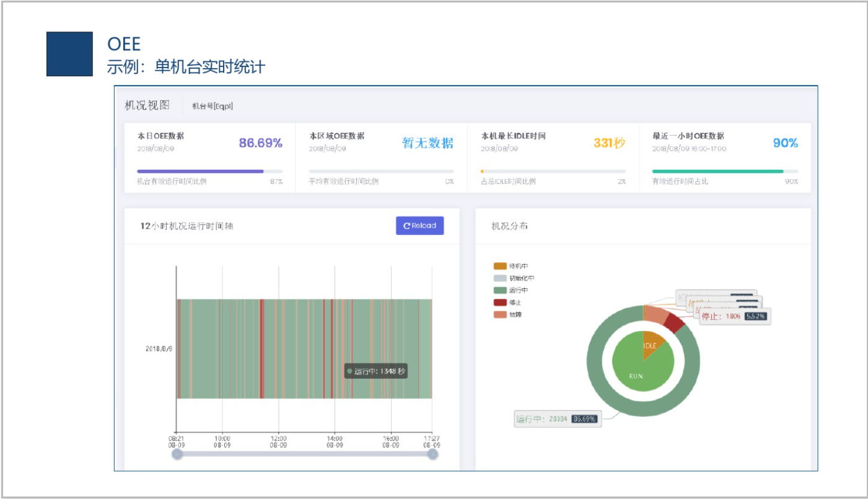
Task: Click the left handle of the timeline range slider
Action: pyautogui.click(x=178, y=456)
